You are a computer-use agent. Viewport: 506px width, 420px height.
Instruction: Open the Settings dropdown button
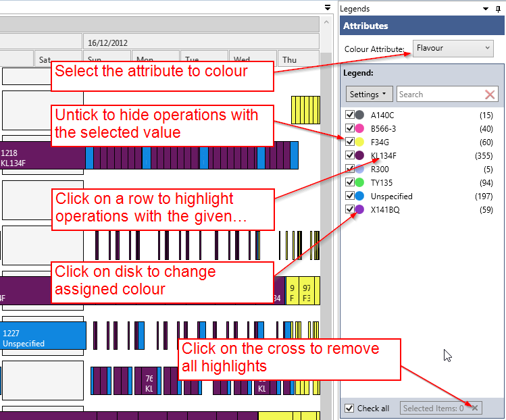pos(369,95)
